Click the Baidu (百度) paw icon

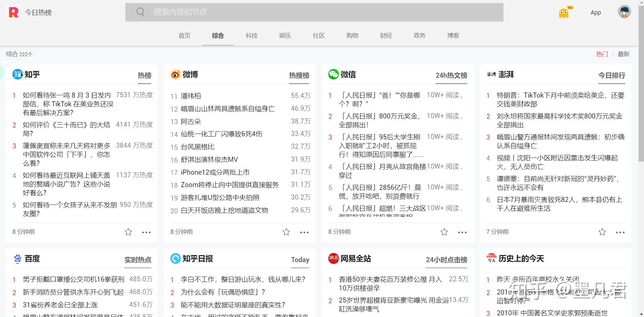(x=17, y=258)
